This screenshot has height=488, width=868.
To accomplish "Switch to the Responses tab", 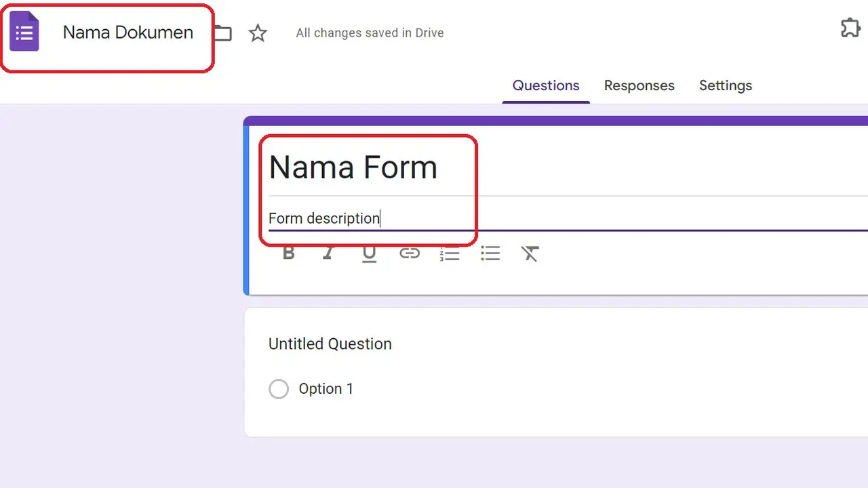I will (639, 85).
